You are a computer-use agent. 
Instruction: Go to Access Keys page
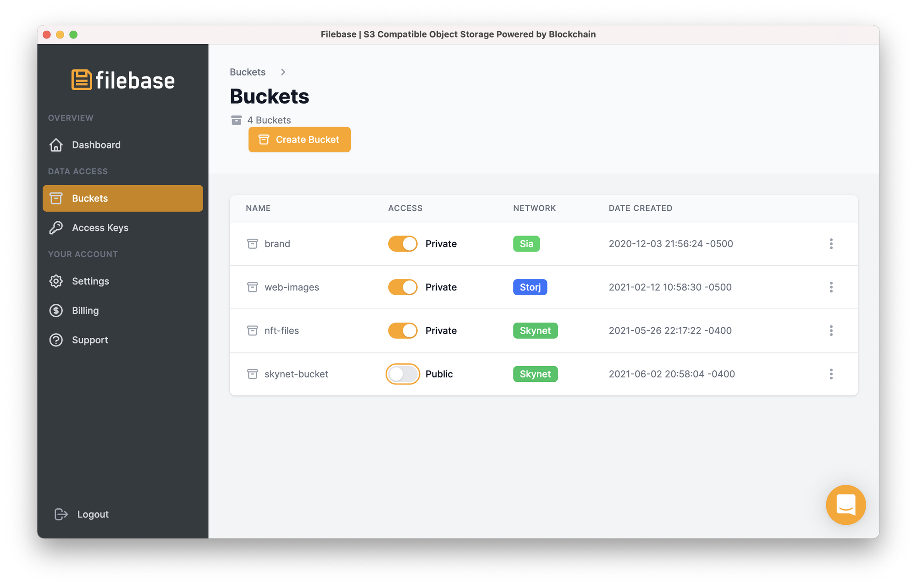[123, 228]
